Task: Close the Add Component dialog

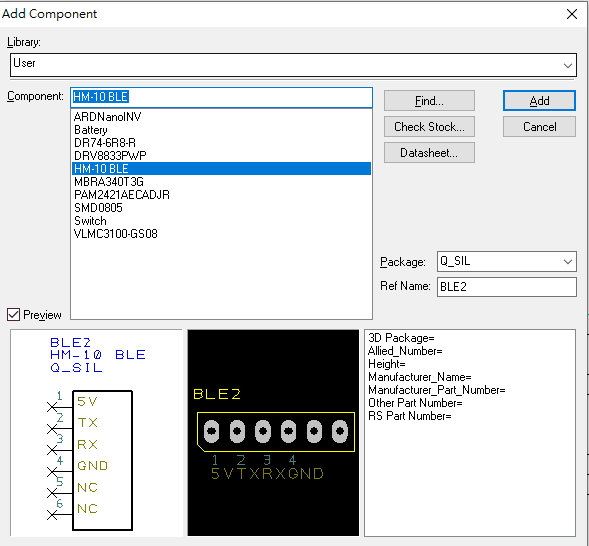Action: pyautogui.click(x=572, y=14)
